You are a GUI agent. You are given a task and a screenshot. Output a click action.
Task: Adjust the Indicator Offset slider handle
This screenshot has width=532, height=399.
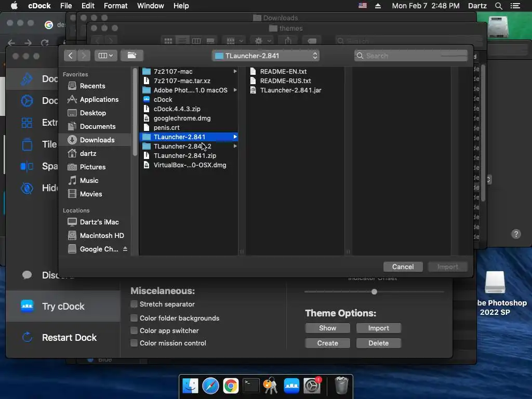(374, 292)
